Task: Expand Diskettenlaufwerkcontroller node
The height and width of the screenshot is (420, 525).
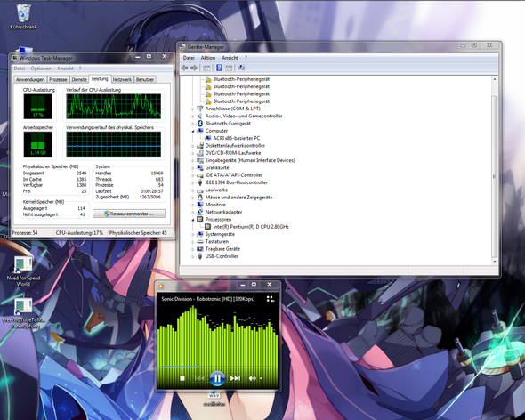Action: tap(193, 146)
